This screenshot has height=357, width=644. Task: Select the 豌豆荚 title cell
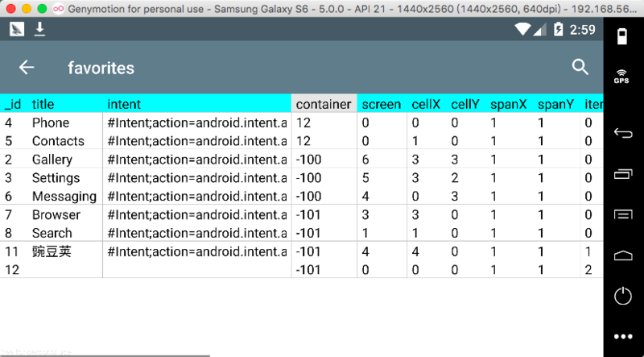[52, 251]
